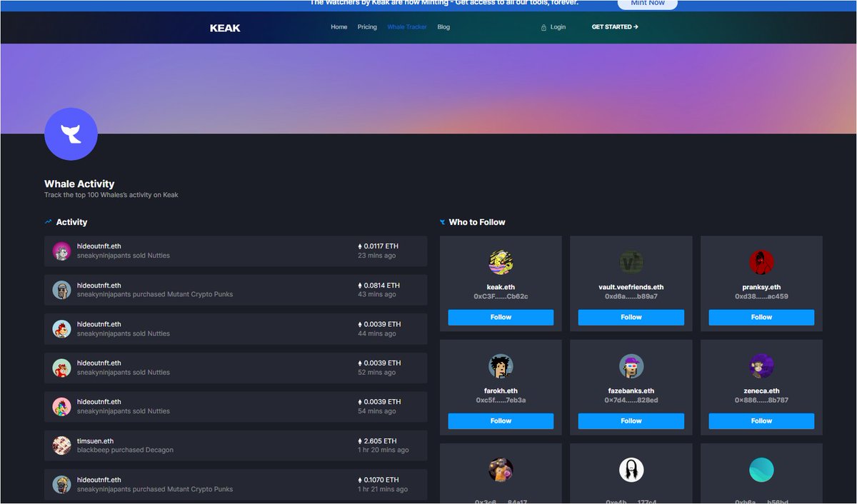857x504 pixels.
Task: Click the basketball player avatar card
Action: pos(501,470)
